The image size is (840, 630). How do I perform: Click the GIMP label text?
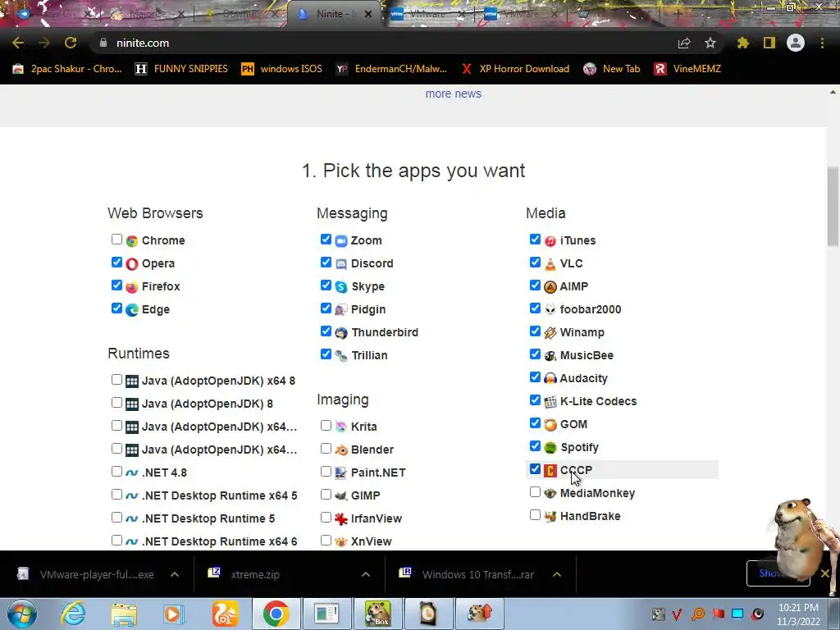pyautogui.click(x=365, y=496)
